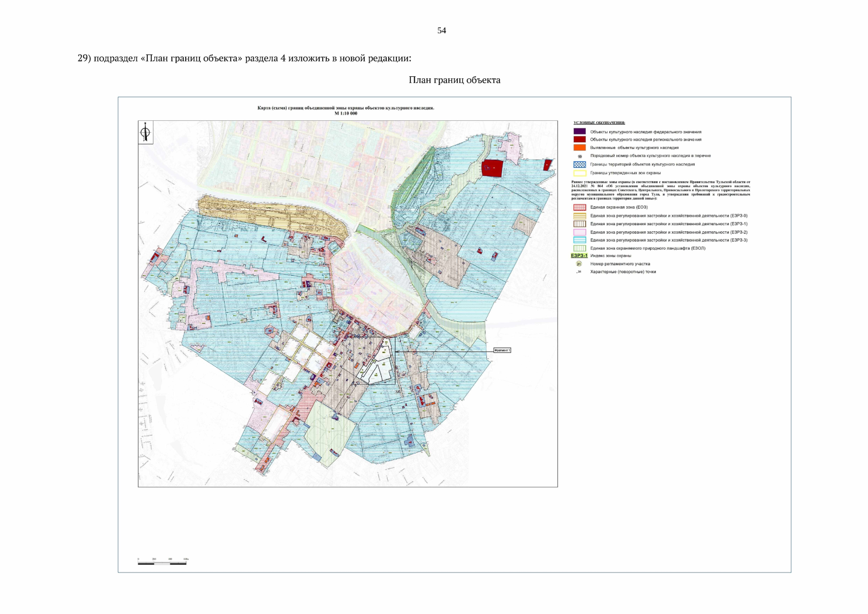
Task: Click the ЕЗРЗ-2 pink striped legend symbol
Action: (580, 232)
